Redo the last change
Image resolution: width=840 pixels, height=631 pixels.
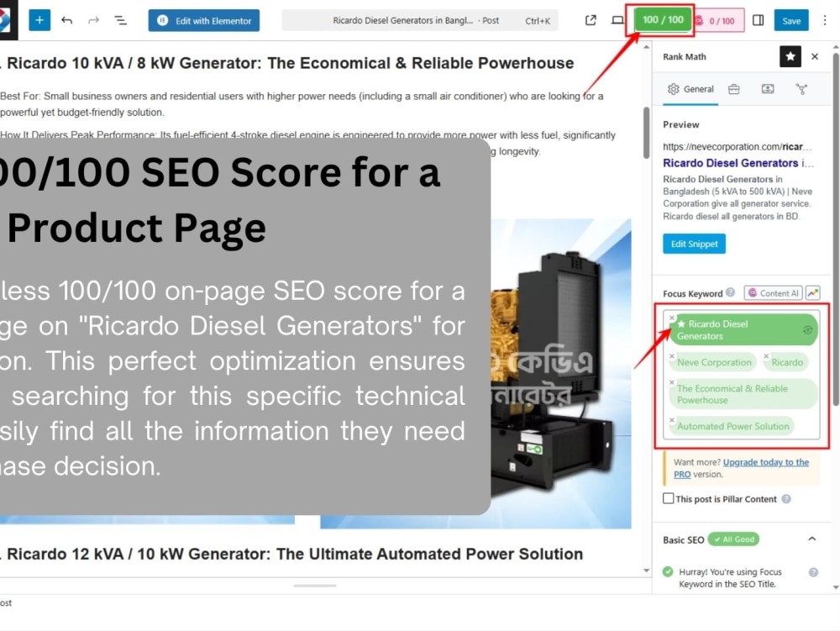click(x=93, y=20)
